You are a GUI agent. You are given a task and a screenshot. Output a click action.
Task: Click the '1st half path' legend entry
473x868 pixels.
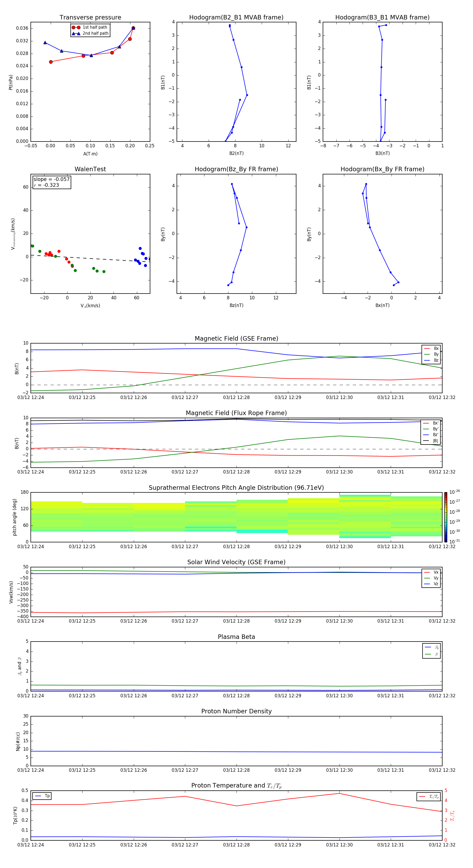[90, 27]
